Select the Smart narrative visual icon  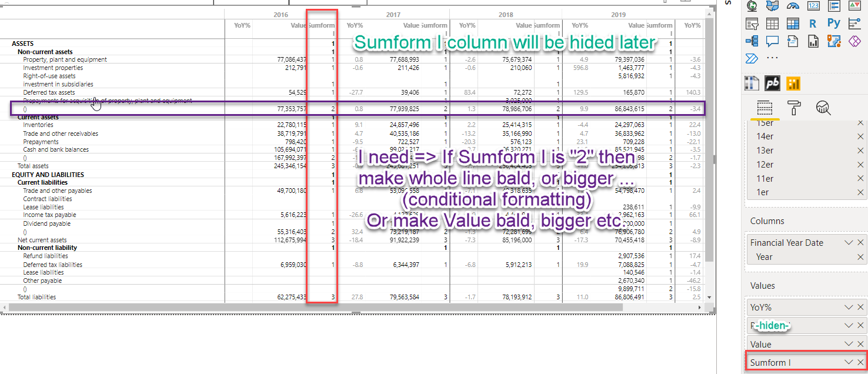pos(793,41)
